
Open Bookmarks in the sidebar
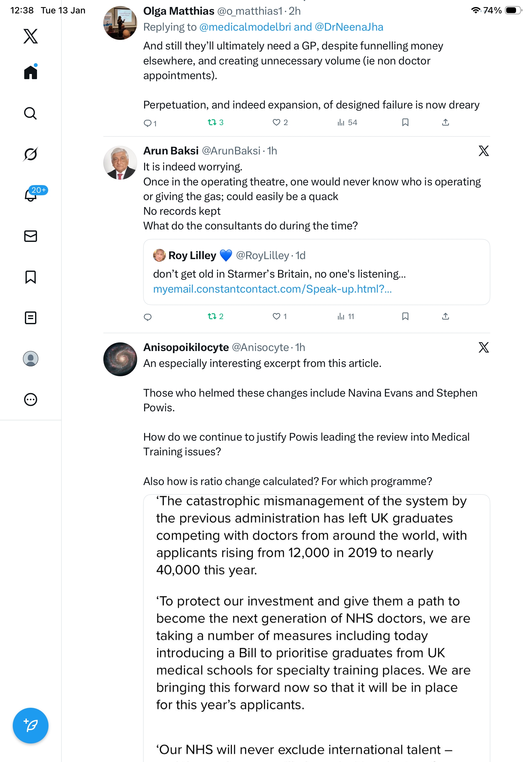point(31,277)
